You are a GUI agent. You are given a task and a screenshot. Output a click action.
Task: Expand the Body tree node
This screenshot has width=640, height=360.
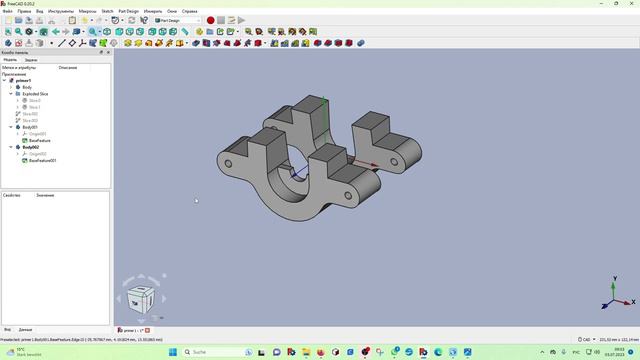click(x=11, y=87)
